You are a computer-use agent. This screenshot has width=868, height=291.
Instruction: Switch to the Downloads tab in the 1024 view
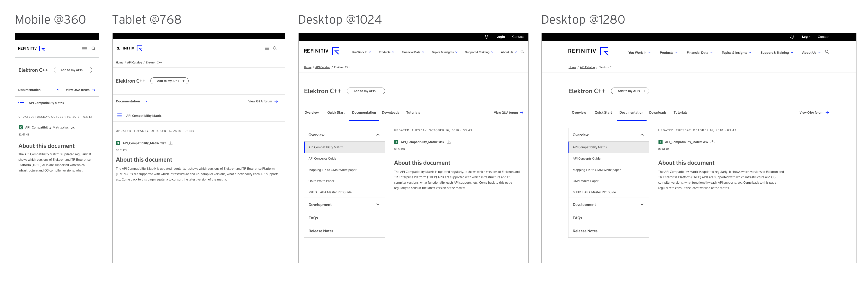click(390, 113)
